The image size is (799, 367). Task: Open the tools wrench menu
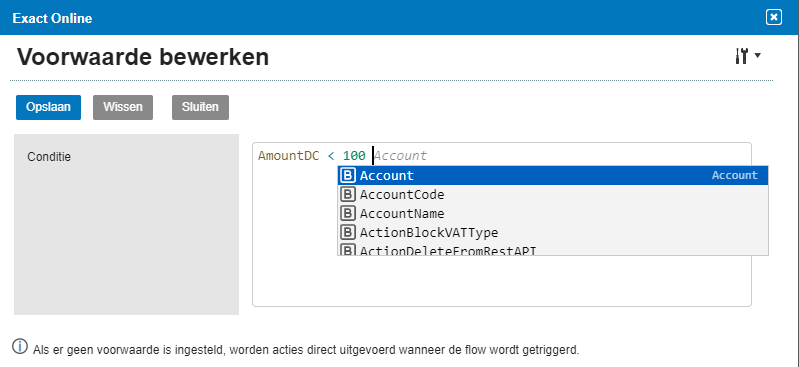[741, 56]
